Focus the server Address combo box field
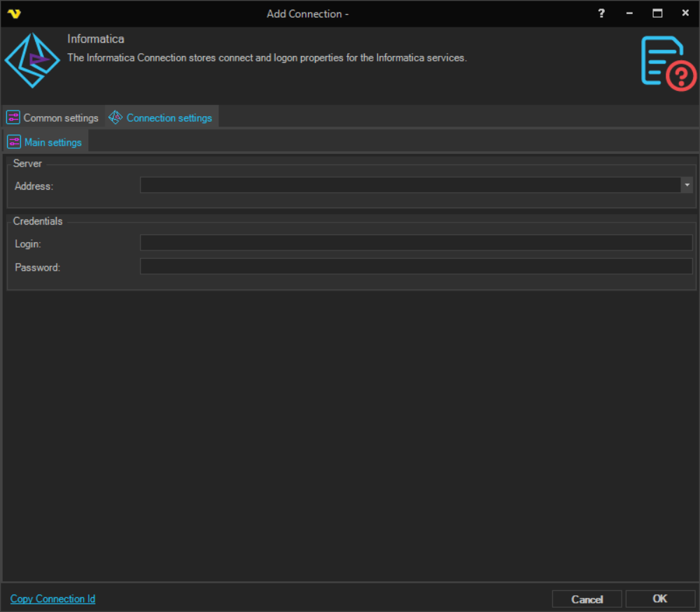The width and height of the screenshot is (700, 612). (x=410, y=185)
